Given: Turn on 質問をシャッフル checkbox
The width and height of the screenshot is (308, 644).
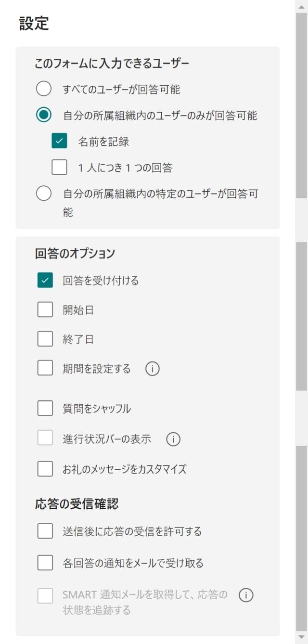Looking at the screenshot, I should tap(45, 409).
